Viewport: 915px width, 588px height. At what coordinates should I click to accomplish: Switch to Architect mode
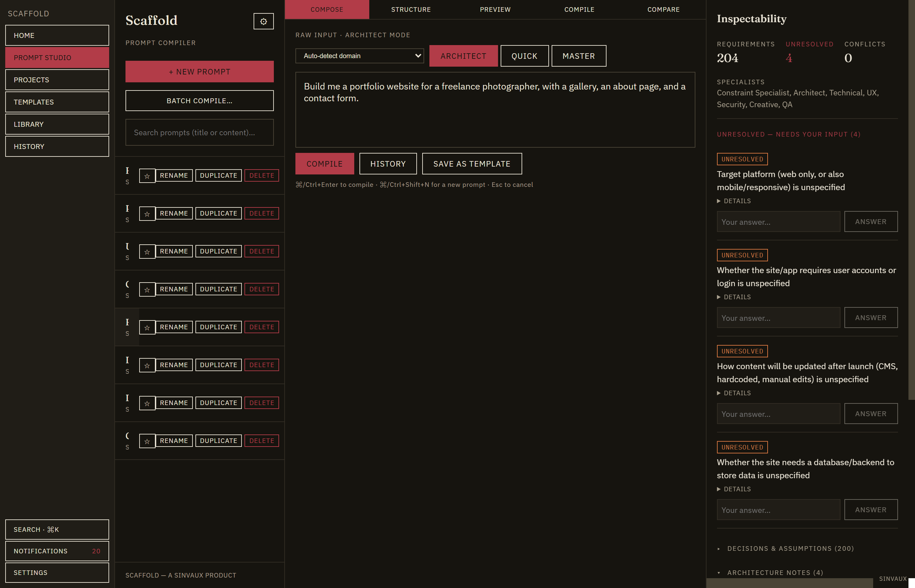tap(463, 56)
